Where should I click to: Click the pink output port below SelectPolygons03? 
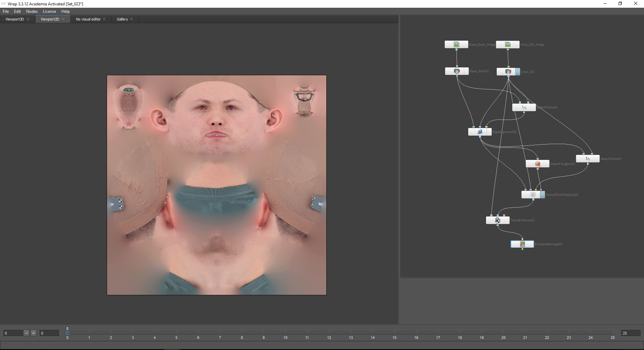538,169
